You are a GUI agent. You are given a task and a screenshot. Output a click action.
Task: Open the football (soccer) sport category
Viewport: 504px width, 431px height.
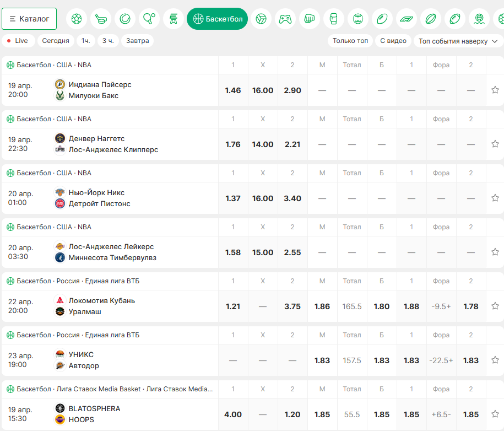77,19
